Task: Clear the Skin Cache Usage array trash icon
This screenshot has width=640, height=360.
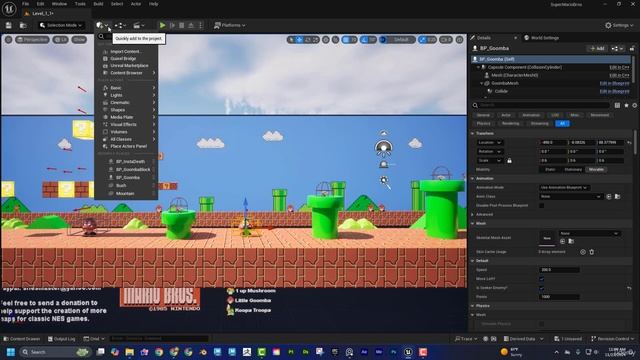Action: 592,252
